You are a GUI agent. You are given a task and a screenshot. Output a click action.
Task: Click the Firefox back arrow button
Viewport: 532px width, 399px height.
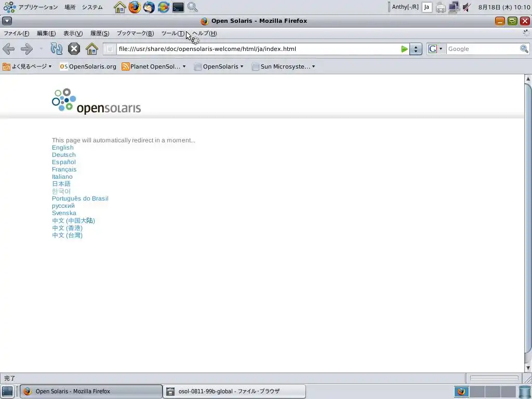[8, 49]
